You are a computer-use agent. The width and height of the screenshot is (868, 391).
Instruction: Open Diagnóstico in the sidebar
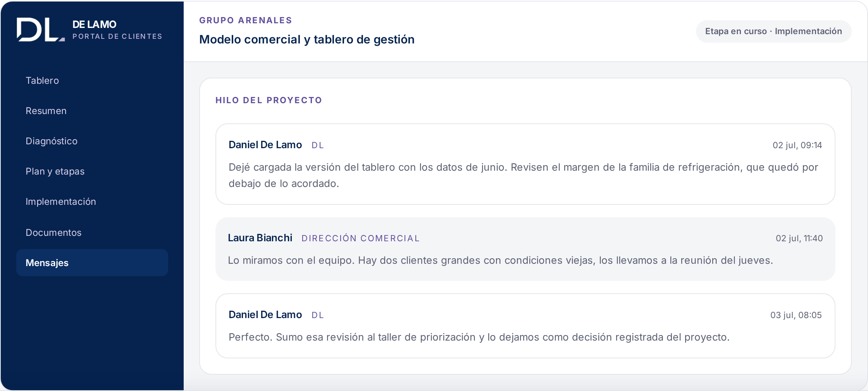pos(92,141)
